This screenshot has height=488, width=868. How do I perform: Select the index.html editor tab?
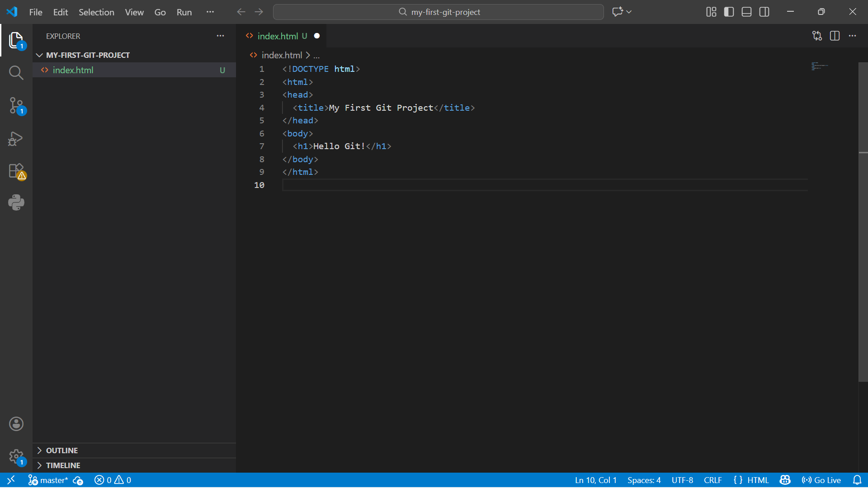(x=277, y=36)
